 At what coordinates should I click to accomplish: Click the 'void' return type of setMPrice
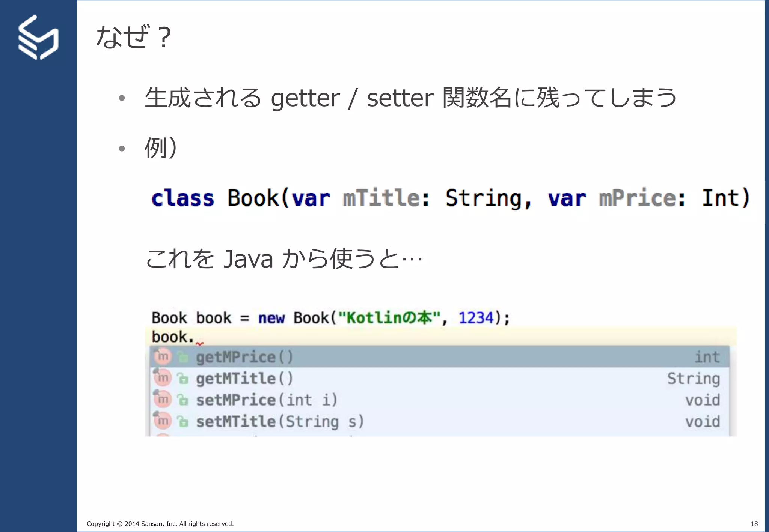[703, 400]
